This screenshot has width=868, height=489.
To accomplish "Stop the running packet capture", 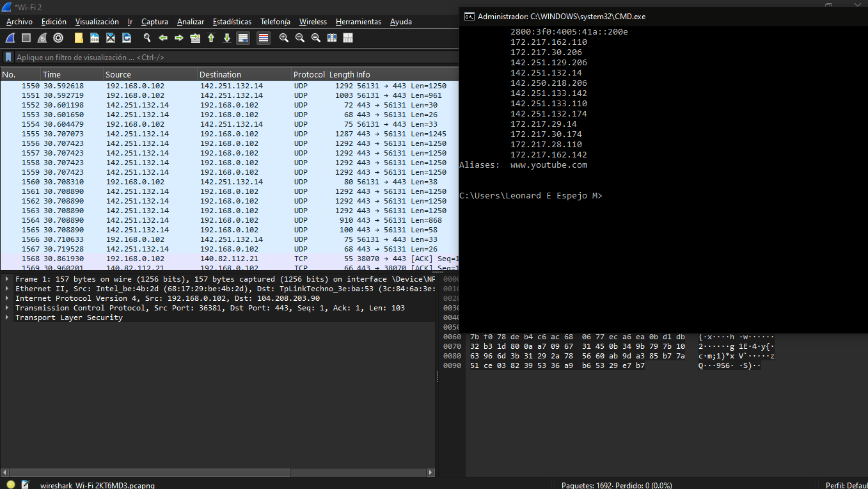I will pos(26,38).
